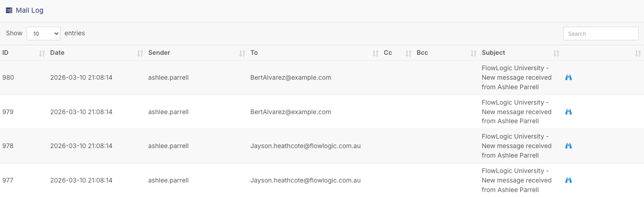Viewport: 644px width, 197px height.
Task: Click sender ashlee.parrell in row 977
Action: point(169,180)
